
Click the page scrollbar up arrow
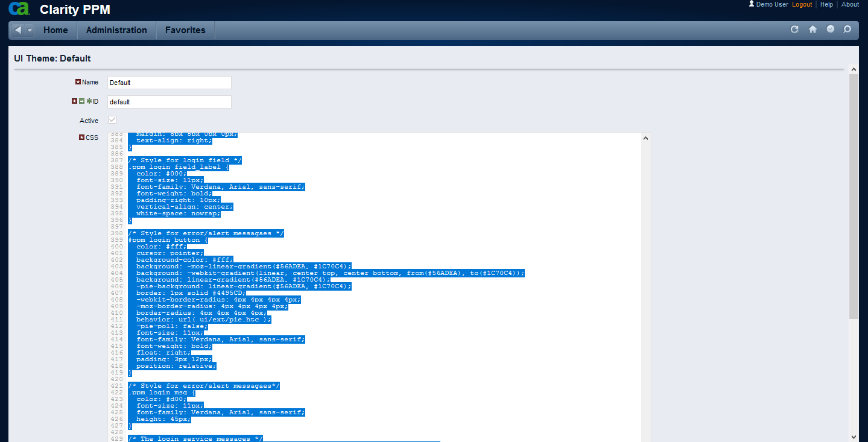(854, 69)
